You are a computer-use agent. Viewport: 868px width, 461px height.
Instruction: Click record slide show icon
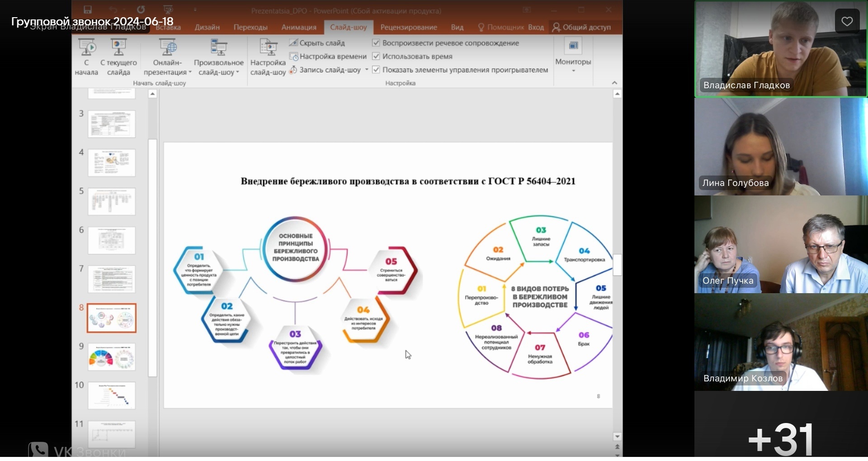(x=293, y=70)
